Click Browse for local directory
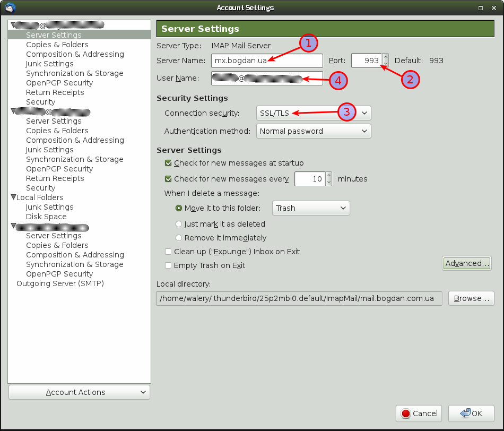504x431 pixels. tap(471, 298)
